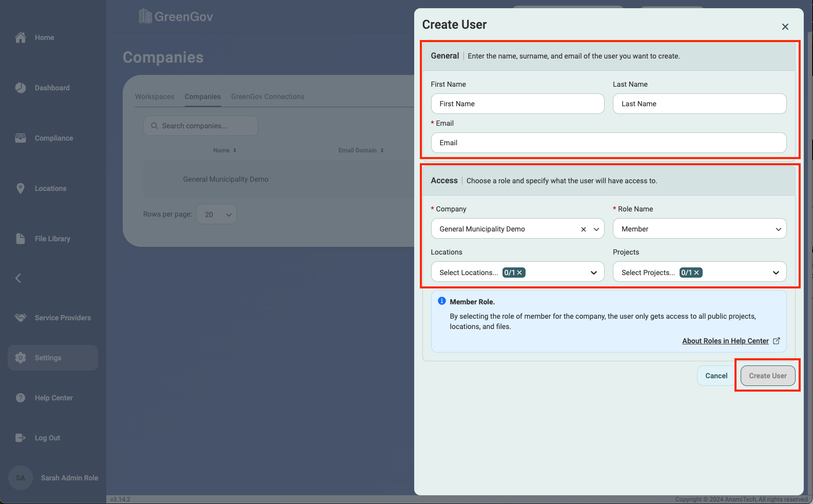813x504 pixels.
Task: Clear the selected company with the X
Action: [584, 229]
